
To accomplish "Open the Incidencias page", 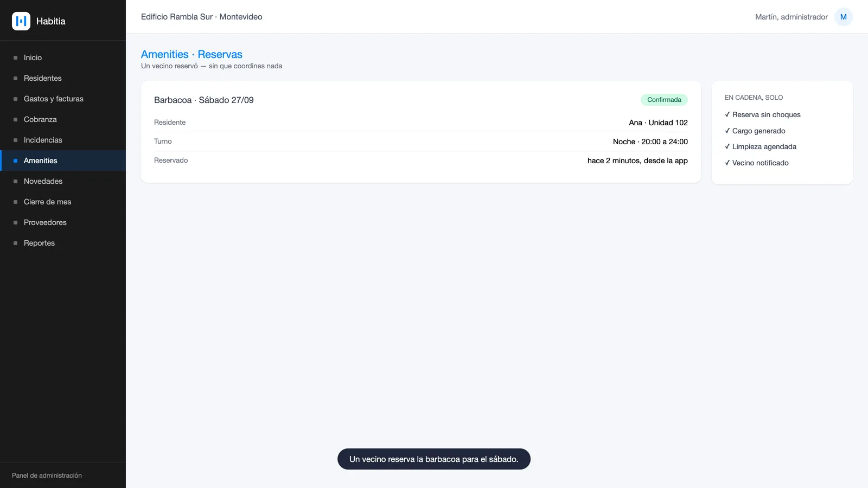I will coord(63,140).
